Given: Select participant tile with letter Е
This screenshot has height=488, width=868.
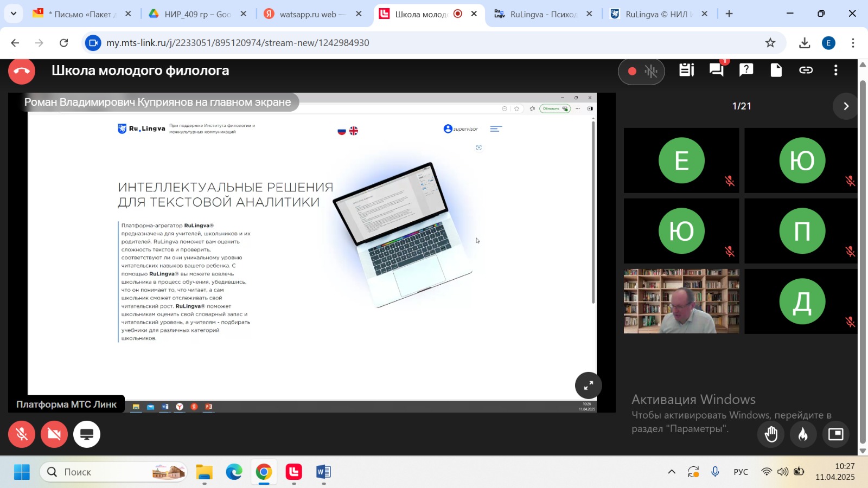Looking at the screenshot, I should click(681, 160).
